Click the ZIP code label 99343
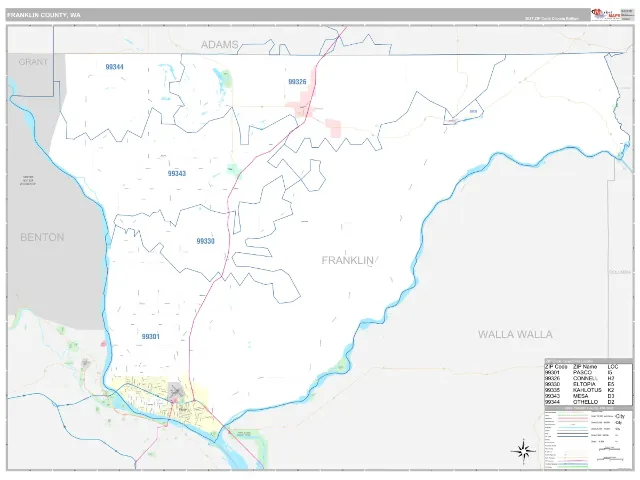Screen dimensions: 640x480 click(177, 173)
